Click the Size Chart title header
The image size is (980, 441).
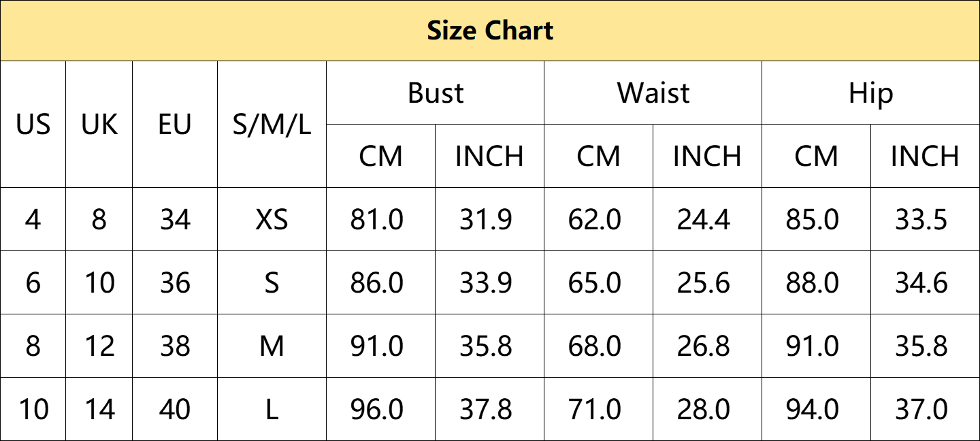click(490, 31)
